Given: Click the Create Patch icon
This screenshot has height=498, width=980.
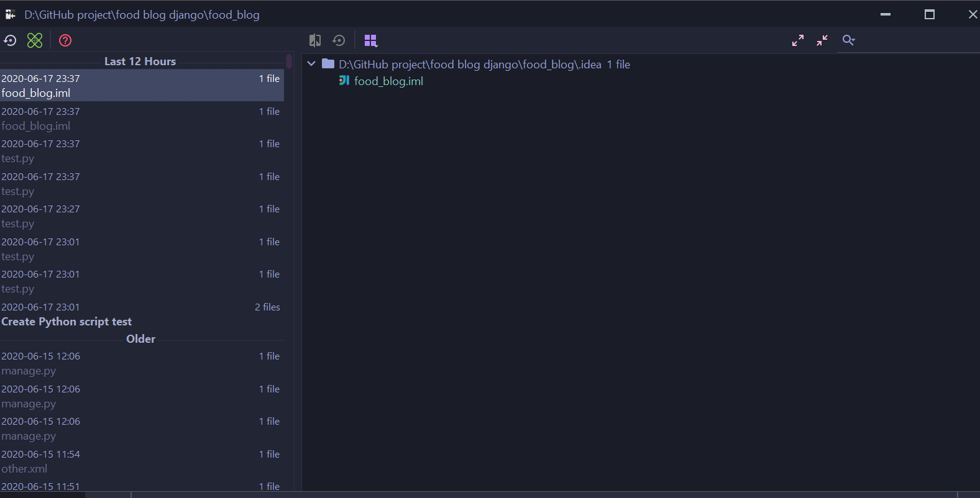Looking at the screenshot, I should point(35,40).
